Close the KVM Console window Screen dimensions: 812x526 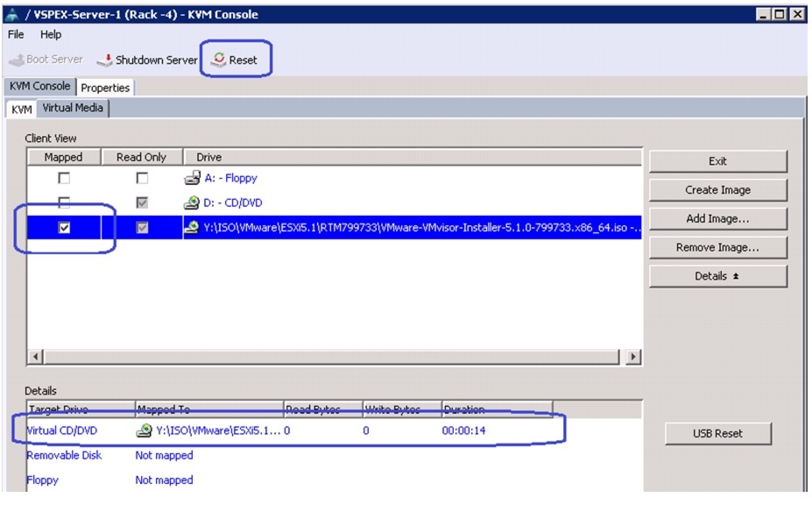click(797, 15)
